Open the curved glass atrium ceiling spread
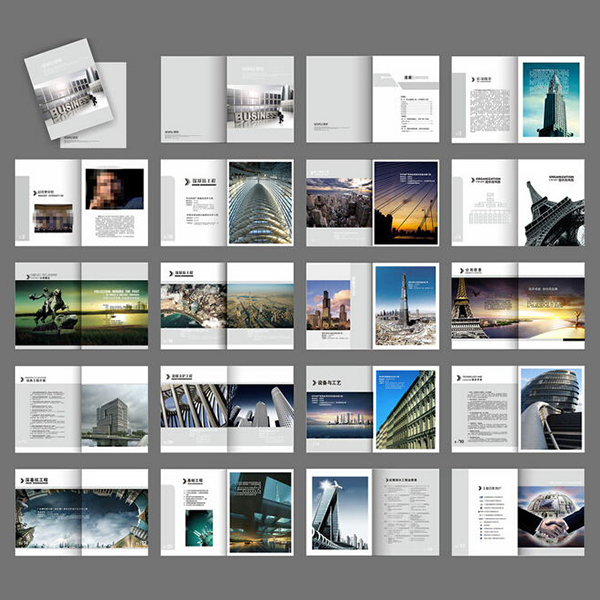 259,203
